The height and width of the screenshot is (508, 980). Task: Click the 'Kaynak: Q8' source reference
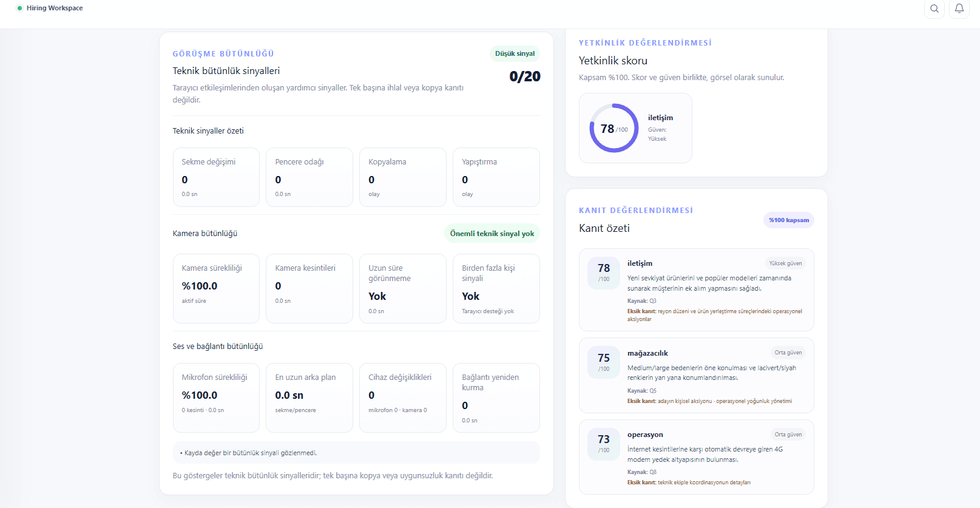tap(642, 472)
